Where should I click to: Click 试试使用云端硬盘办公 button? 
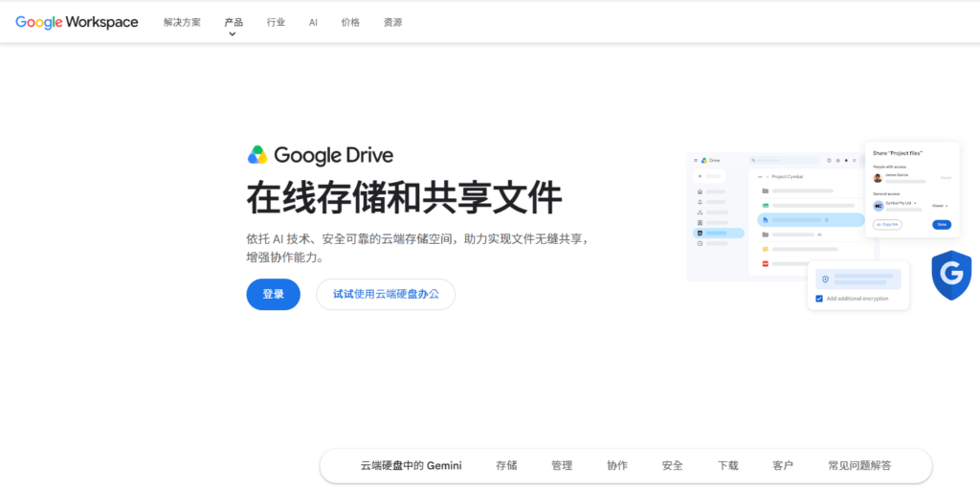pos(386,294)
